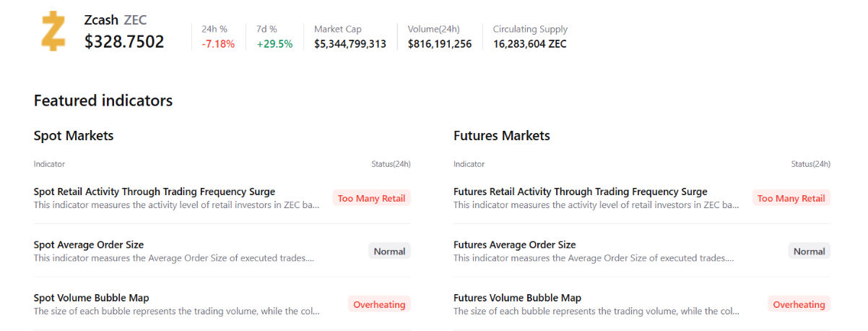Open the Spot Volume Bubble Map indicator
Image resolution: width=868 pixels, height=331 pixels.
tap(91, 298)
